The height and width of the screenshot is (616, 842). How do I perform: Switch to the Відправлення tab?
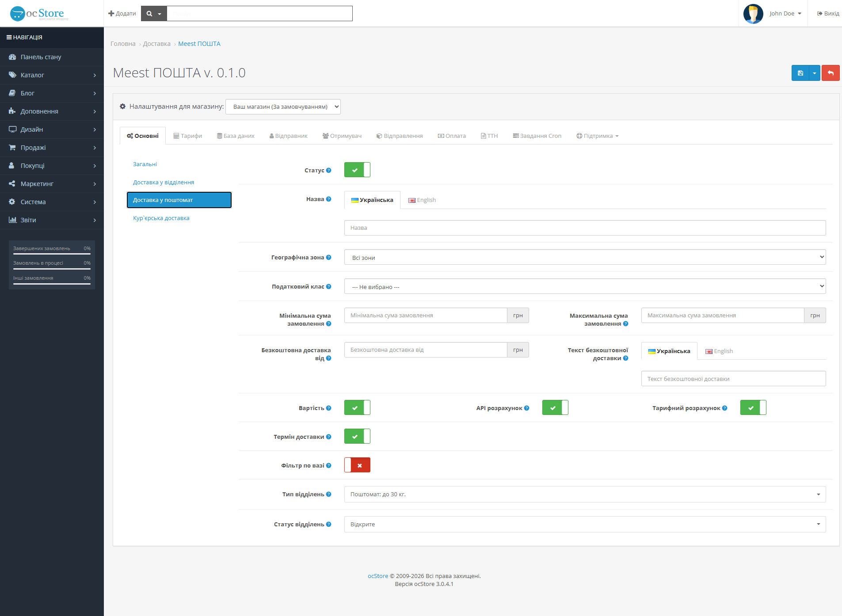click(400, 136)
